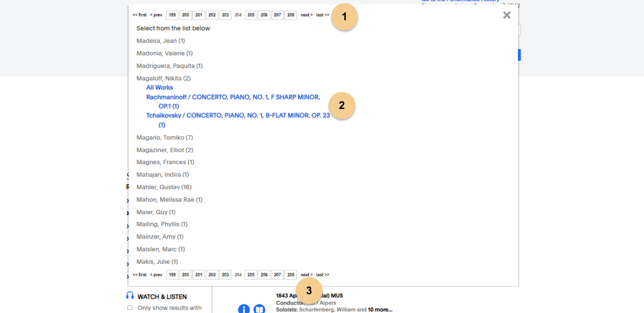Collapse the Magaloff, Nikita (2) entry
Image resolution: width=644 pixels, height=313 pixels.
pyautogui.click(x=163, y=78)
